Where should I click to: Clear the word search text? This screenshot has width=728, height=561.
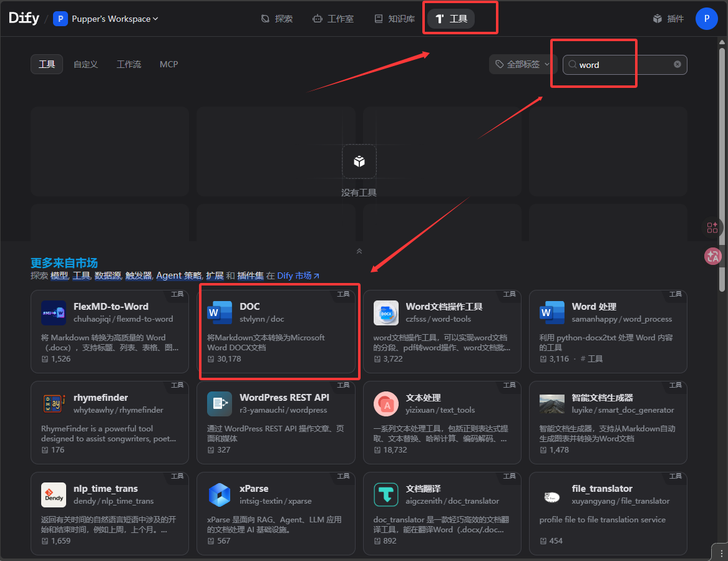677,65
